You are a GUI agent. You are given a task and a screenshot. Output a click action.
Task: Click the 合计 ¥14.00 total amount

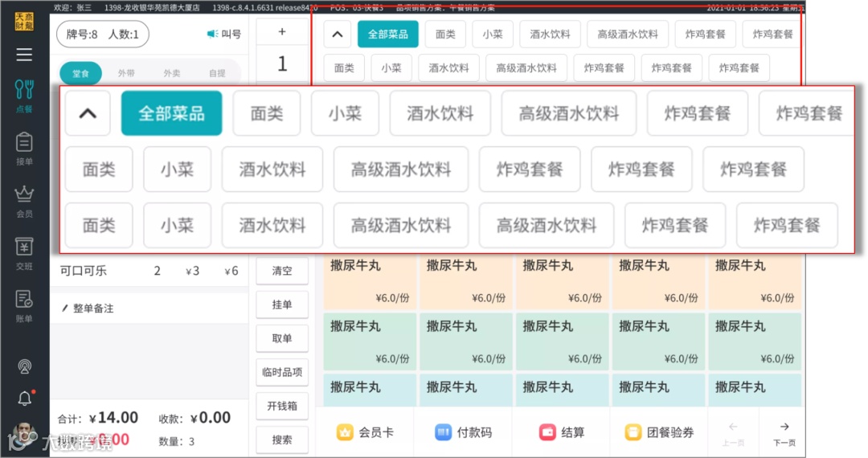98,418
